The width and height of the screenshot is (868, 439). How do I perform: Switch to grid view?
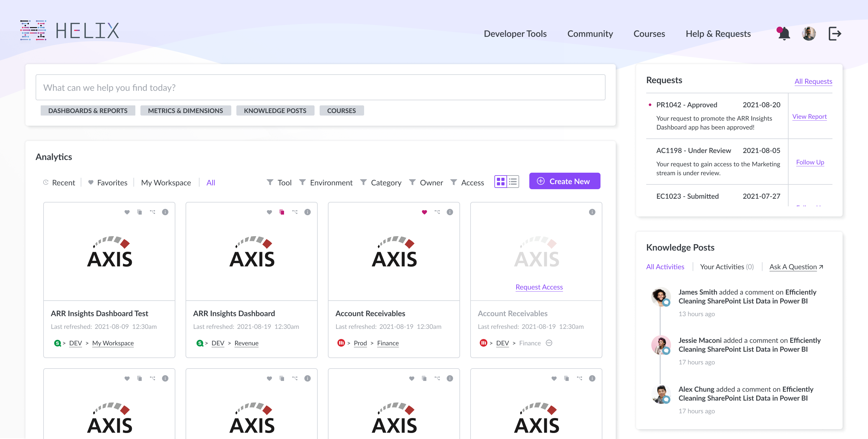pos(500,182)
